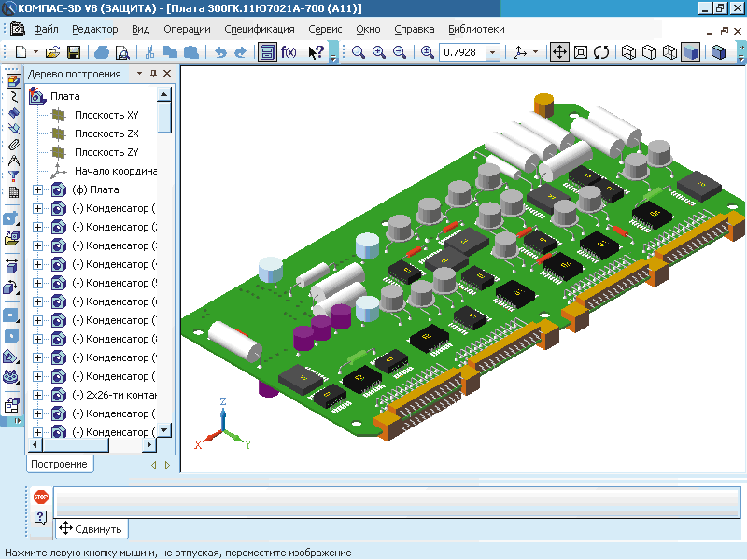Save the document with the floppy disk icon
The image size is (747, 560).
74,52
